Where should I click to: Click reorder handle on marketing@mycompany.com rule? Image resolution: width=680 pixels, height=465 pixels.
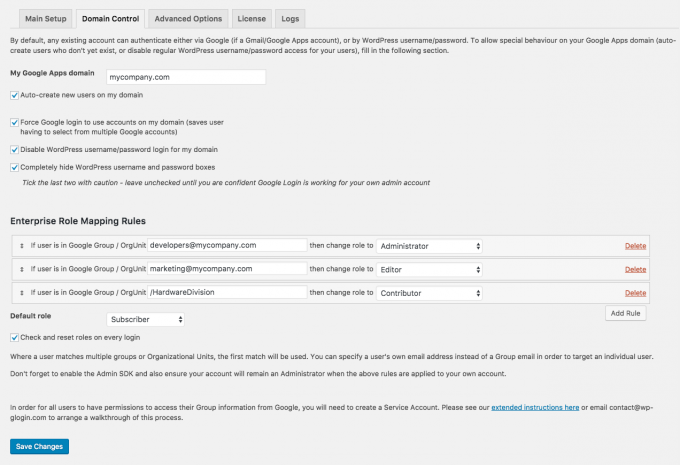(22, 269)
